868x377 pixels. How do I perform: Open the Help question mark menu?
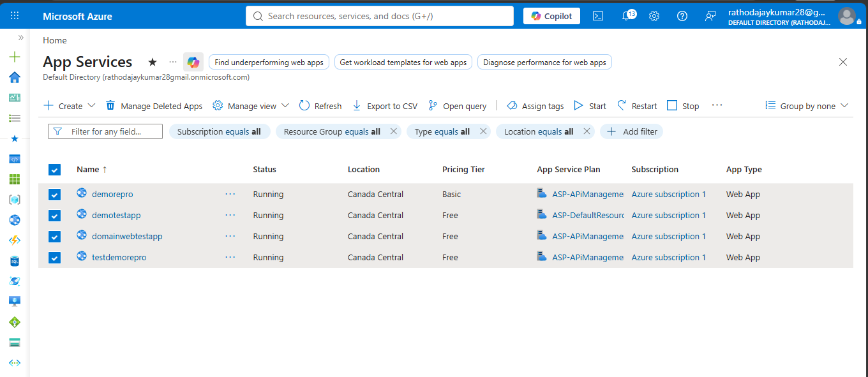tap(682, 16)
